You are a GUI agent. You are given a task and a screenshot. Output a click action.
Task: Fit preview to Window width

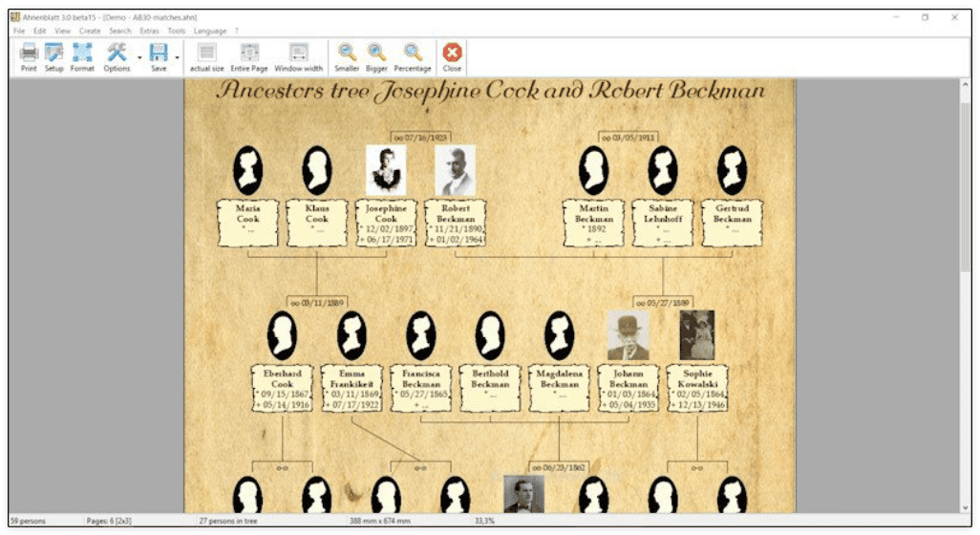coord(299,57)
